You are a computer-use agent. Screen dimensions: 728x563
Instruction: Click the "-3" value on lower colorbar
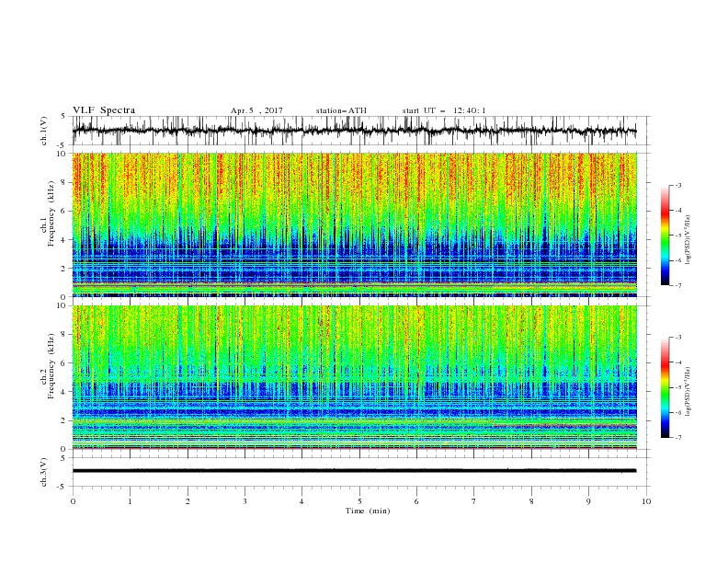click(677, 338)
